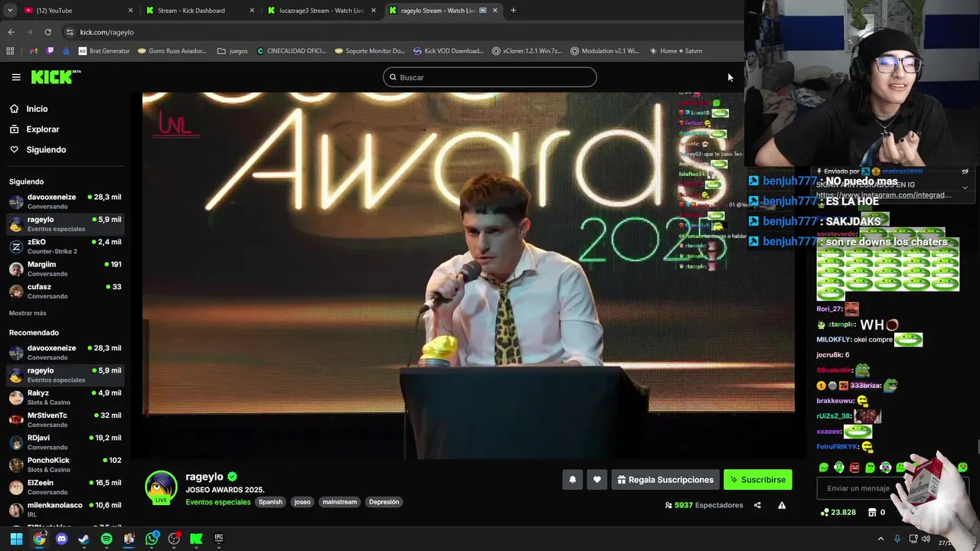980x551 pixels.
Task: Expand followed list with Mostrar más
Action: point(28,313)
